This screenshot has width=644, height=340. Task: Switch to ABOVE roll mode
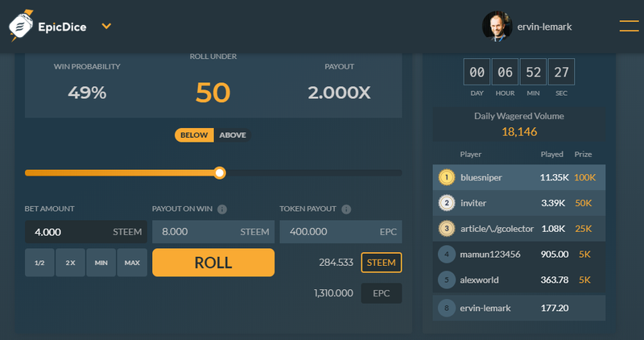(233, 135)
